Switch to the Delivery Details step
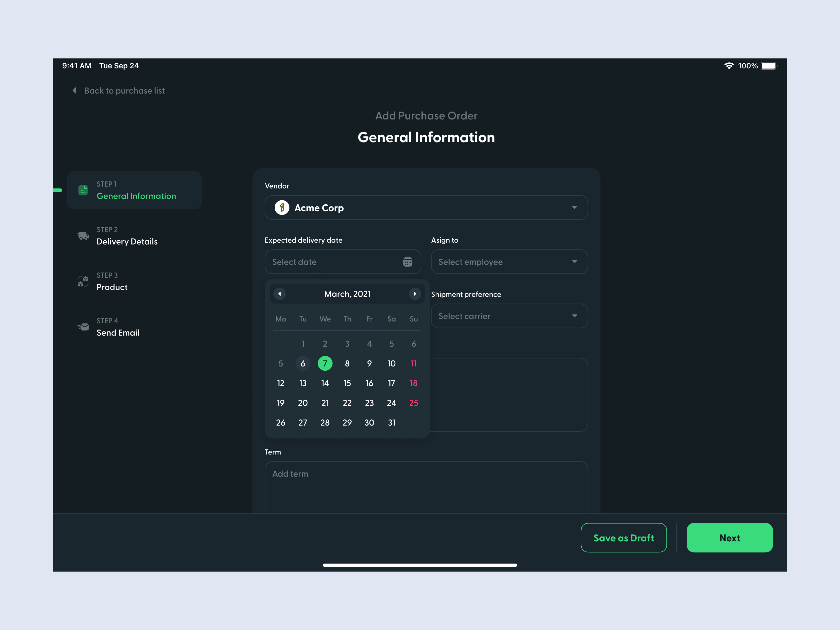 point(127,242)
